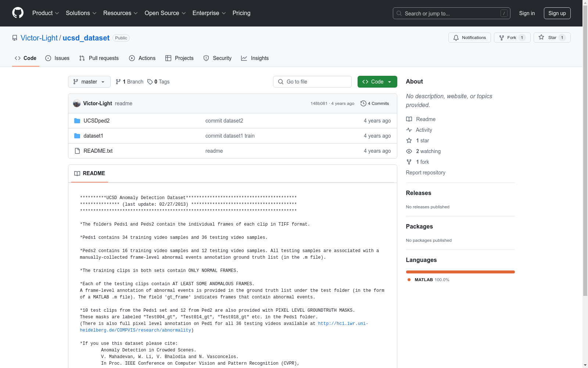Click the Activity pulse icon
Viewport: 588px width, 368px height.
[x=409, y=130]
